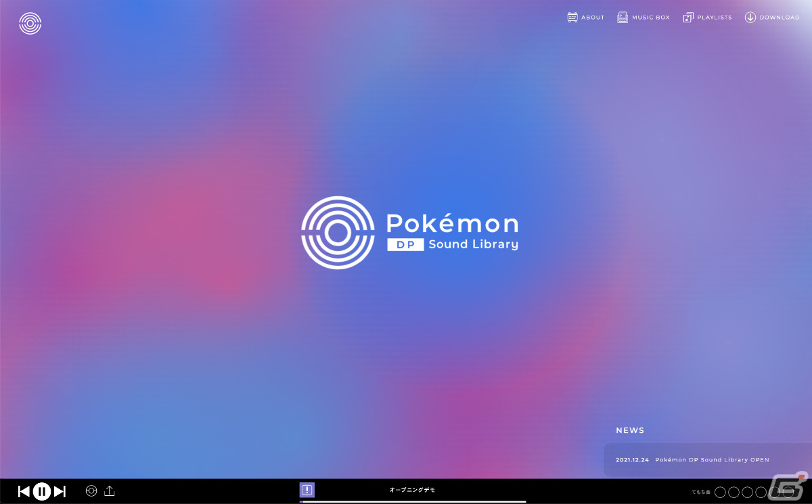Open the DOWNLOAD page
The image size is (812, 504).
coord(772,18)
